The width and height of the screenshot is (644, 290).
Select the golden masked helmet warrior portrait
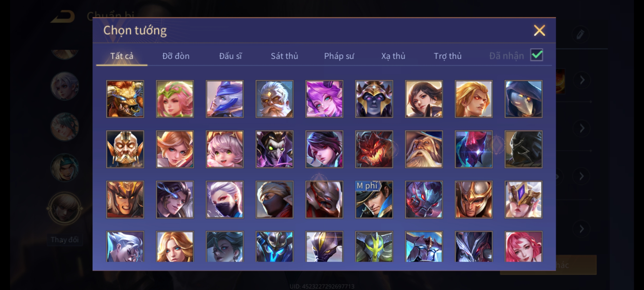tap(125, 149)
